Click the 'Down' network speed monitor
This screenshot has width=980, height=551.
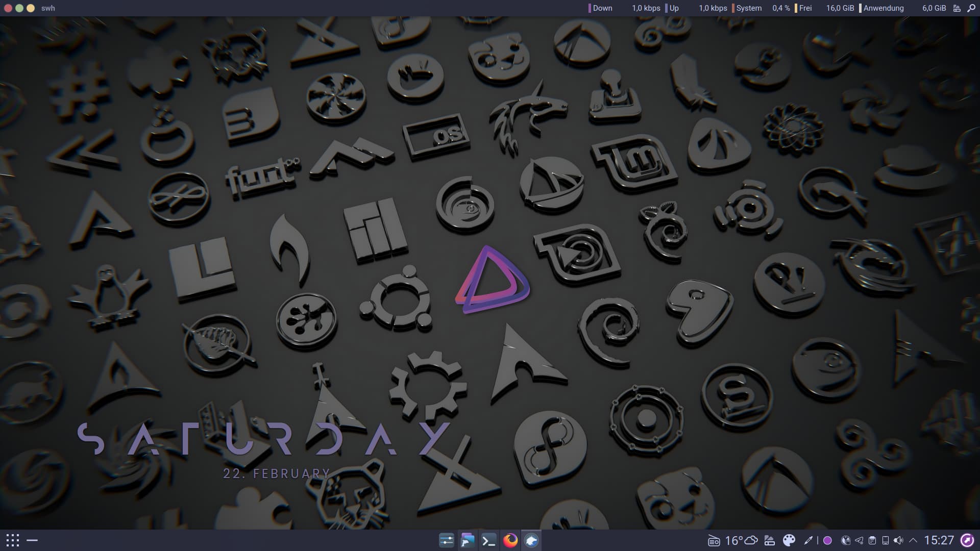coord(625,8)
